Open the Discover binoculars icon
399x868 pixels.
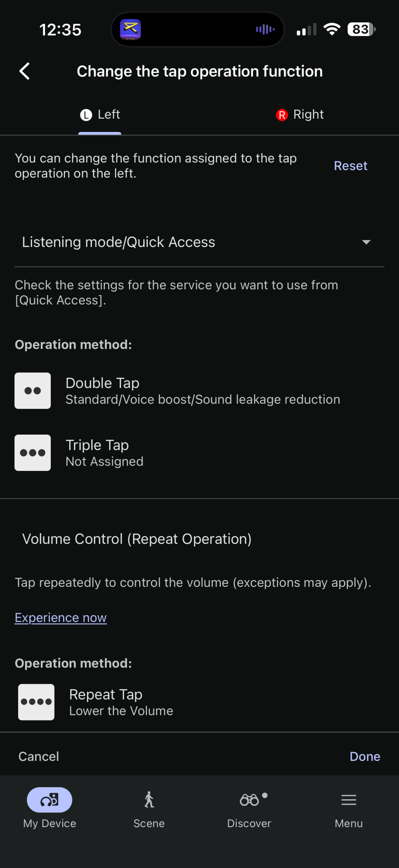(249, 800)
